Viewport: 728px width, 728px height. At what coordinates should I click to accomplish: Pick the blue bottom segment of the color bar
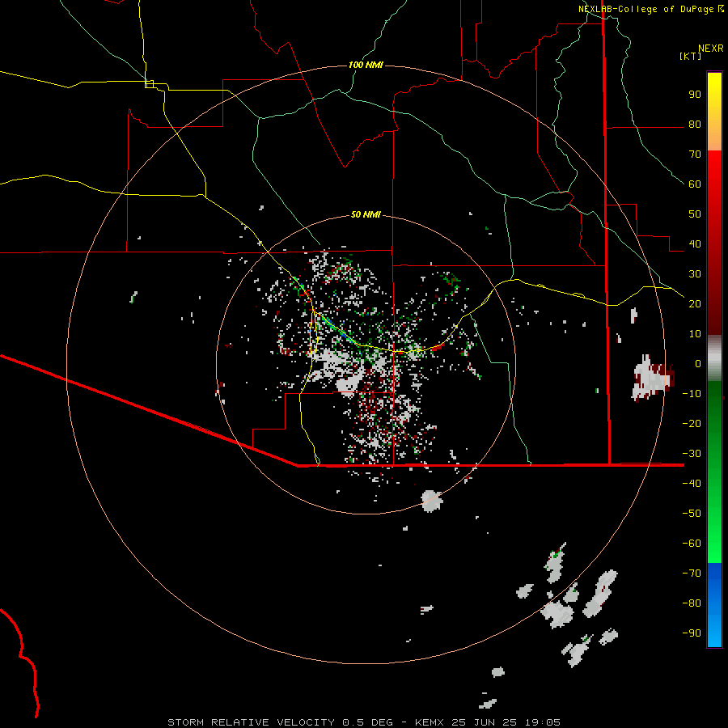tap(714, 605)
